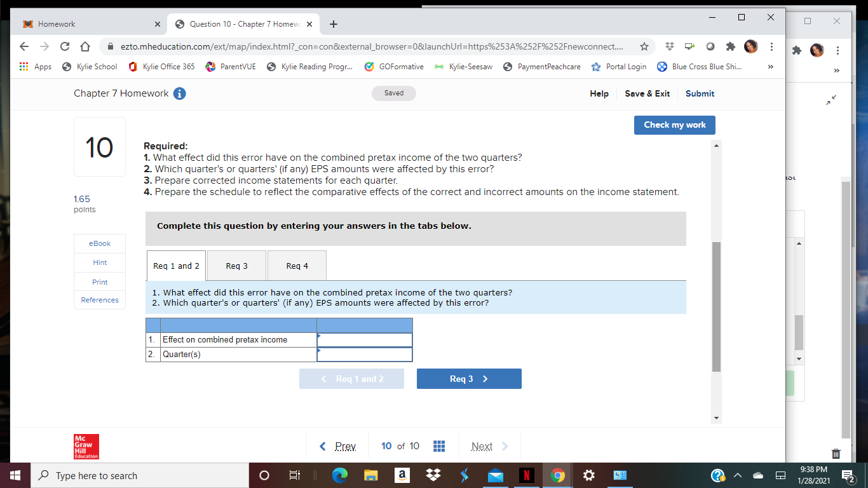Show hidden bookmarks chevron
Screen dimensions: 868x488
tap(771, 67)
